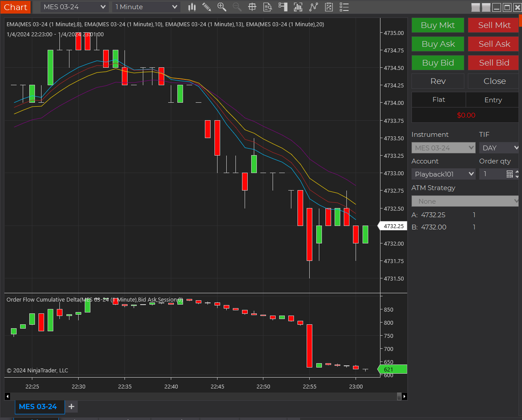The height and width of the screenshot is (420, 522).
Task: Click the Sell Bid button
Action: pyautogui.click(x=494, y=62)
